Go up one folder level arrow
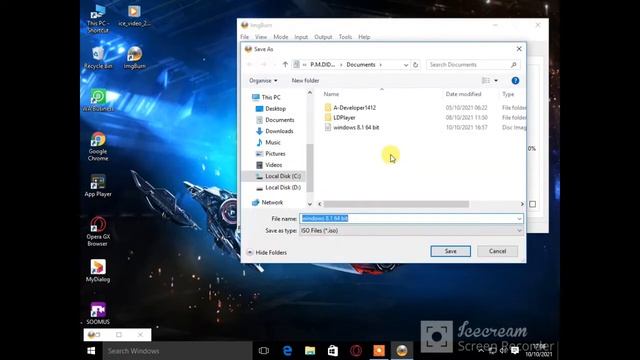640x360 pixels. click(x=285, y=64)
